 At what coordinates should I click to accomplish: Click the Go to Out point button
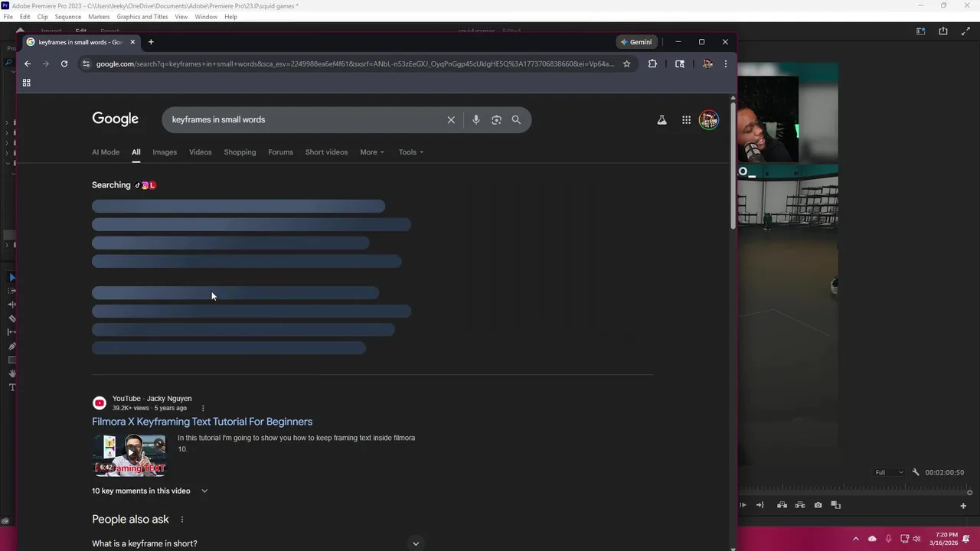pos(759,505)
